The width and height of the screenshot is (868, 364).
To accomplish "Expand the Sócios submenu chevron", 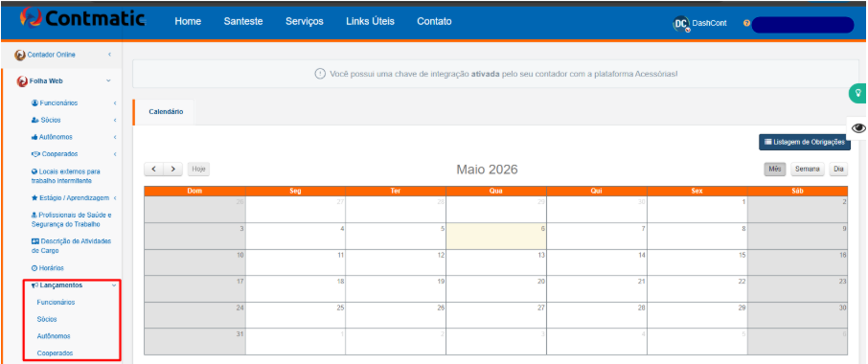I will pyautogui.click(x=115, y=120).
